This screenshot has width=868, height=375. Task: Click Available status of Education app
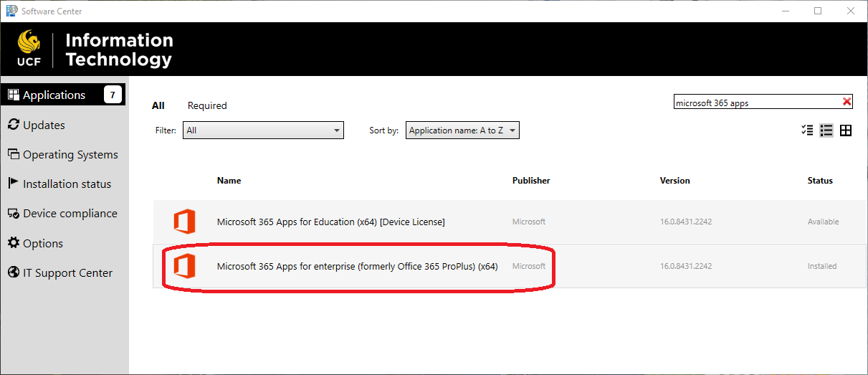823,222
